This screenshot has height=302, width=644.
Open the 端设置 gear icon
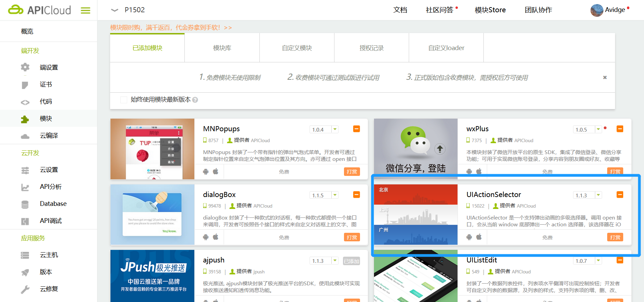point(25,67)
